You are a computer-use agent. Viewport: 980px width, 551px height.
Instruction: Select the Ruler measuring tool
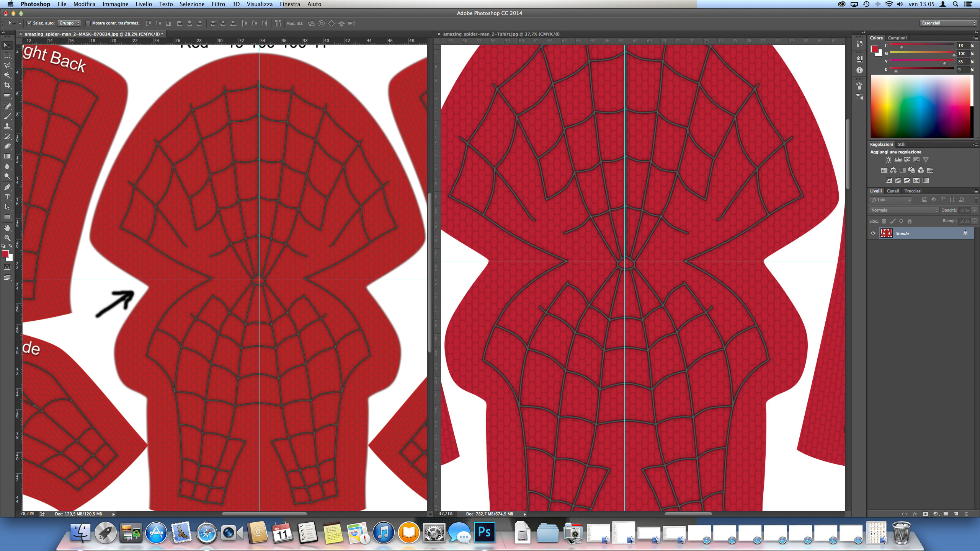click(x=7, y=95)
